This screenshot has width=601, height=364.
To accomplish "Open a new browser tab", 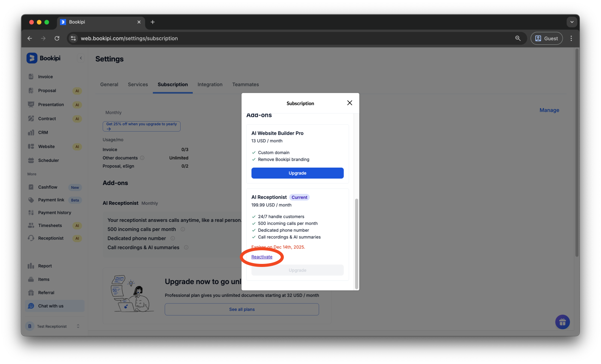I will [153, 22].
